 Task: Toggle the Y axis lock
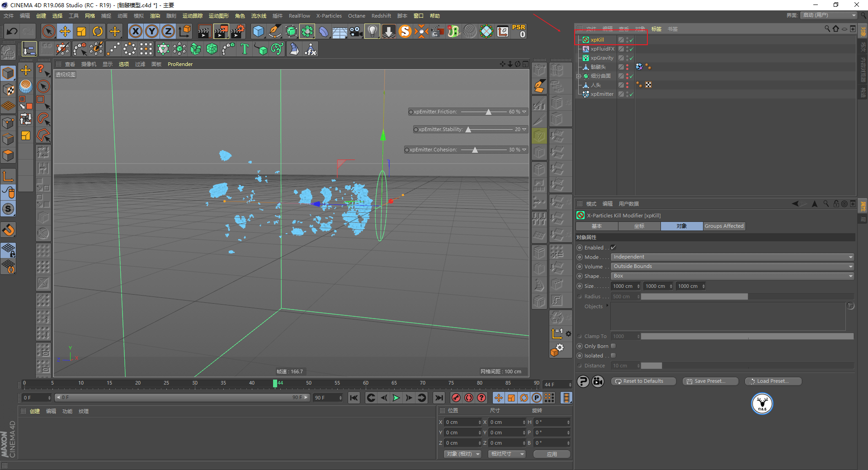coord(152,31)
